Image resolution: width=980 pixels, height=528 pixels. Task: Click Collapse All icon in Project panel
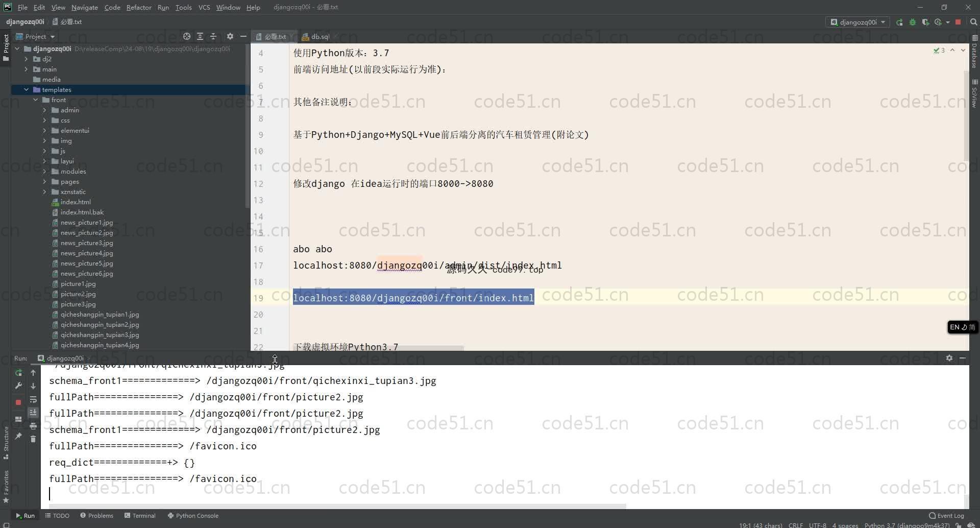213,36
